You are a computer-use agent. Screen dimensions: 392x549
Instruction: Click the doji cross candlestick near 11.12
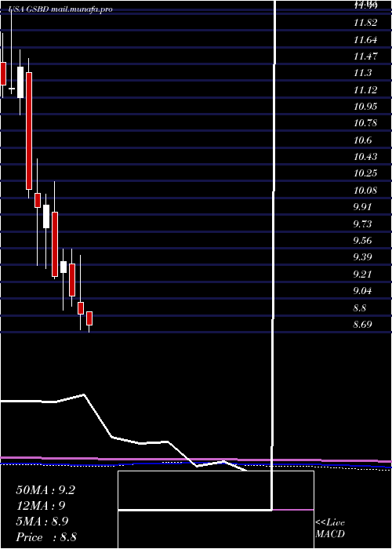(12, 89)
